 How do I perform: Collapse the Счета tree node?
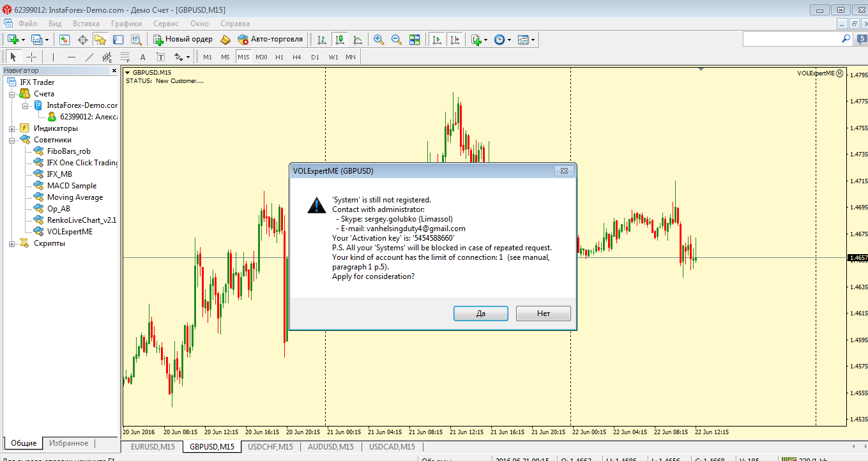coord(11,94)
